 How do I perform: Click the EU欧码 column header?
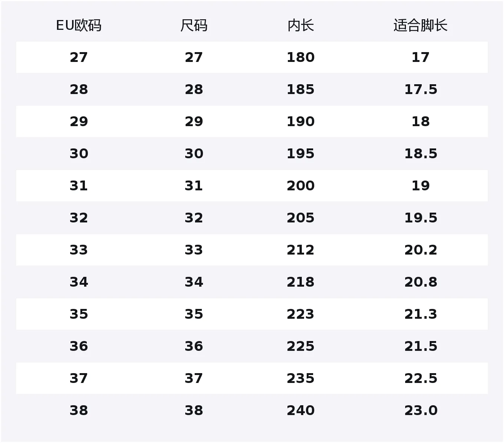[78, 26]
